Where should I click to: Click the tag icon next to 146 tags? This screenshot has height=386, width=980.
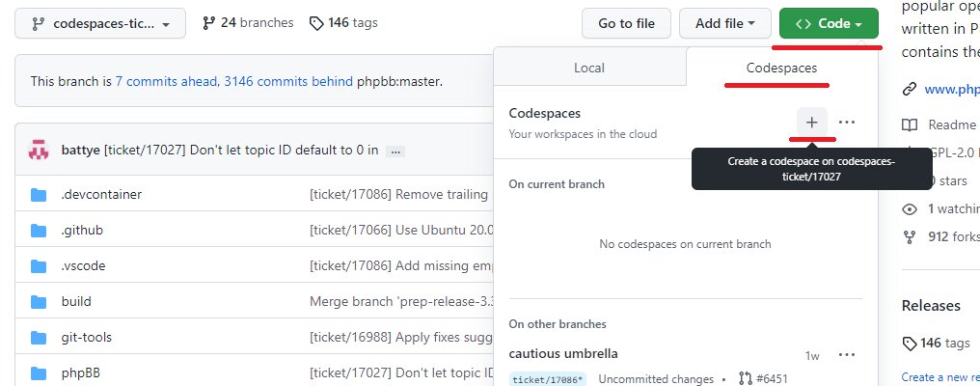coord(317,24)
